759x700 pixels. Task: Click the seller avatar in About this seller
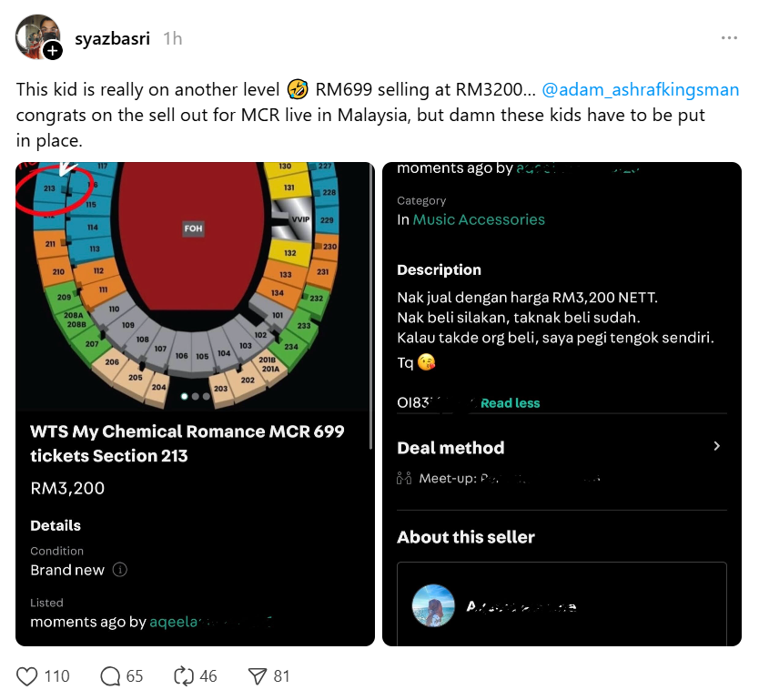[433, 606]
